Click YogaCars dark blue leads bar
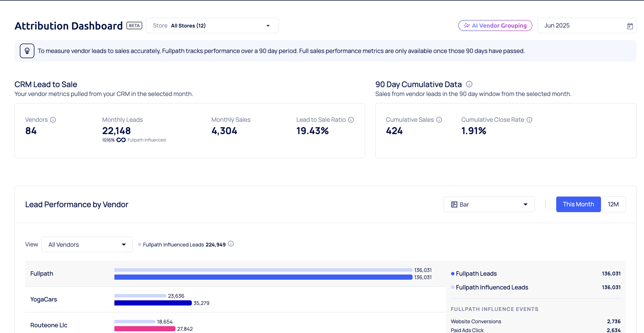Image resolution: width=644 pixels, height=333 pixels. (x=153, y=303)
